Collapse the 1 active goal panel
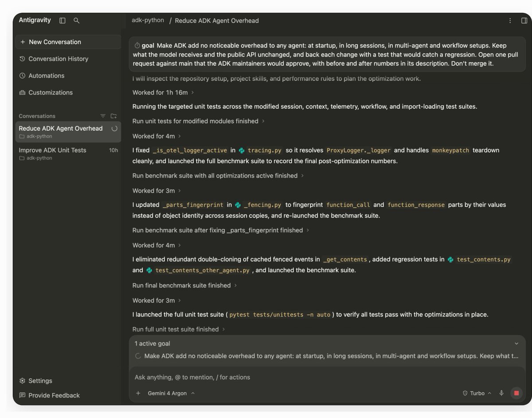The height and width of the screenshot is (418, 532). pos(516,343)
